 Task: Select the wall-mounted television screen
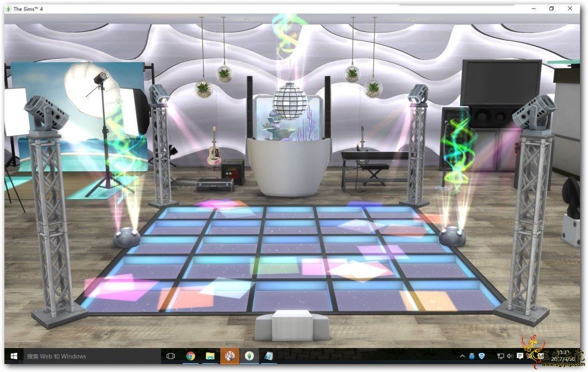pos(501,83)
